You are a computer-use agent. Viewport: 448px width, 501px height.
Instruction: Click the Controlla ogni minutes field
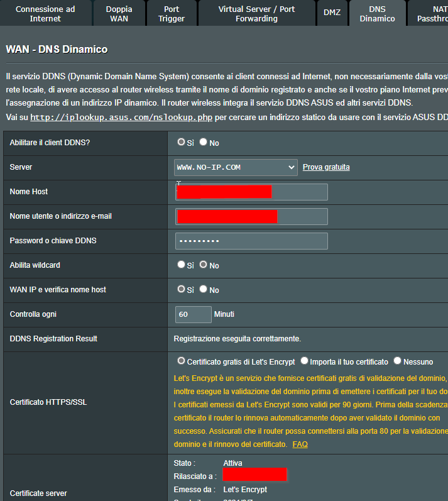click(x=193, y=314)
